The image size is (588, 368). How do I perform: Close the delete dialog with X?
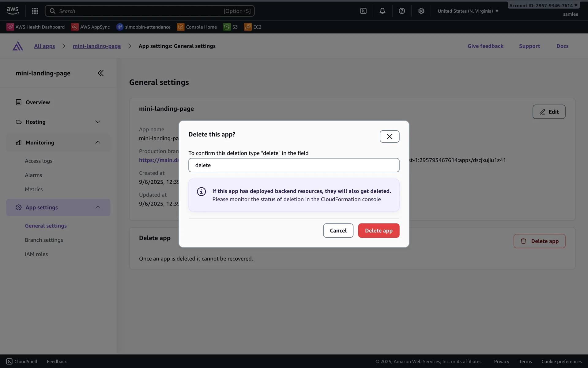pos(389,136)
